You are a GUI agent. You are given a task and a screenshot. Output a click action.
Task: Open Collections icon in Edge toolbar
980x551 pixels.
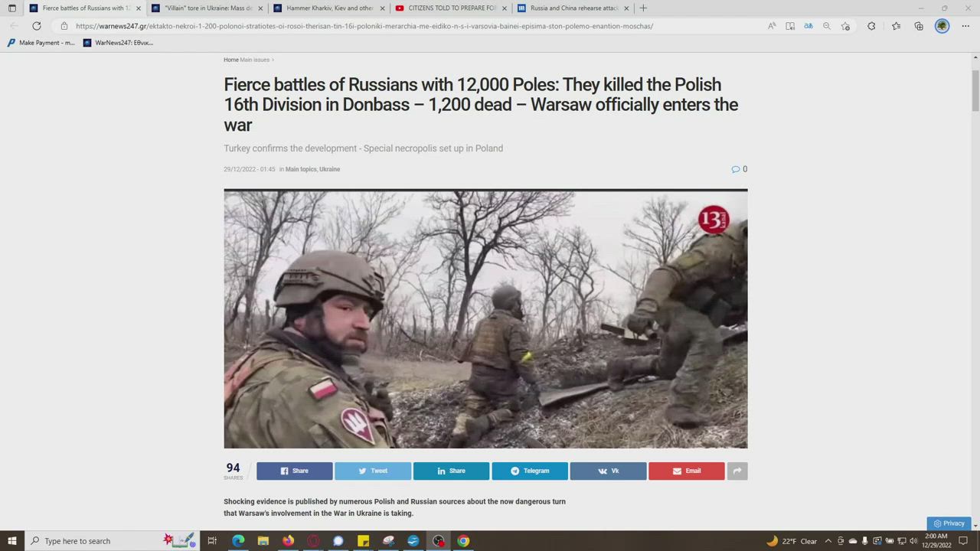click(919, 26)
